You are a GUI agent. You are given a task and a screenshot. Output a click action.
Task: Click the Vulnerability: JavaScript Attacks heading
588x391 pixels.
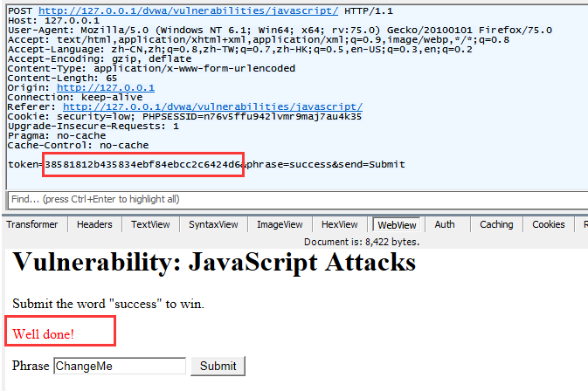coord(213,262)
